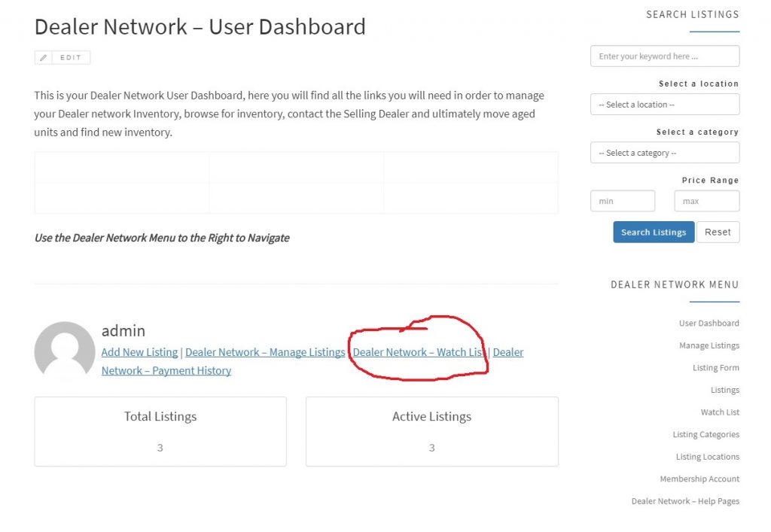Click the pencil Edit button
771x532 pixels.
tap(62, 57)
